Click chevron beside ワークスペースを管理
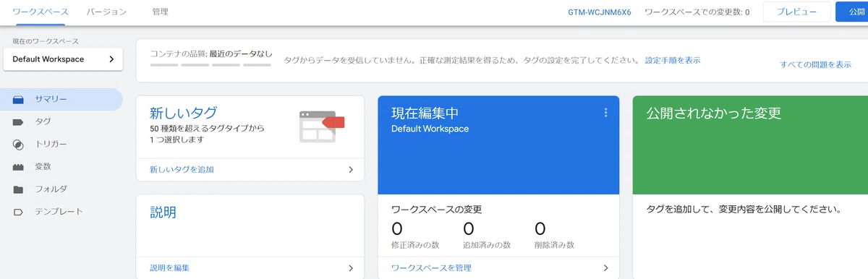The width and height of the screenshot is (868, 279). [606, 268]
